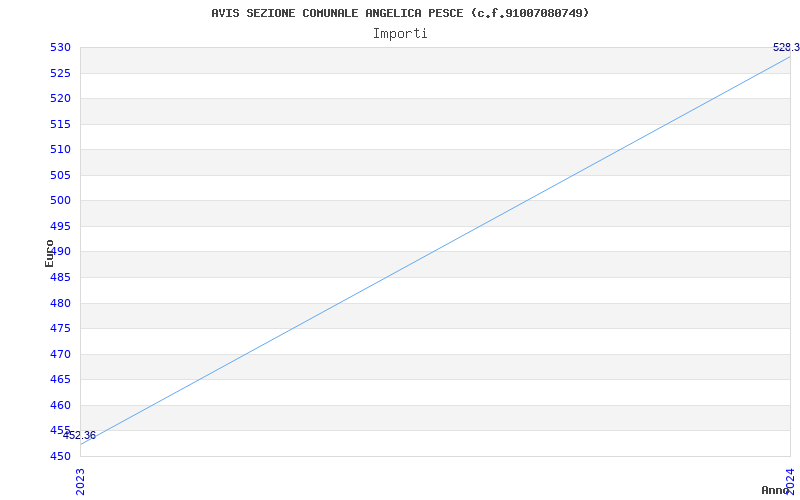Click the Euro y-axis title
The image size is (800, 500).
pos(49,253)
